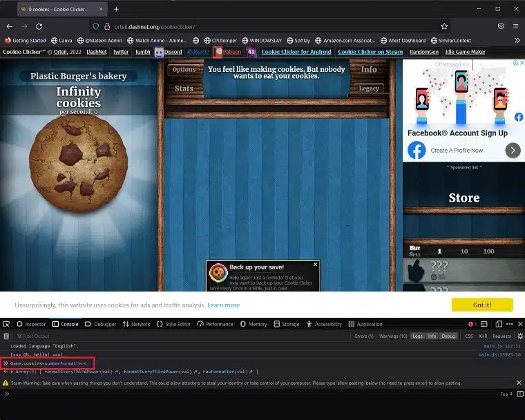This screenshot has width=525, height=420.
Task: Open the Info panel
Action: pyautogui.click(x=369, y=69)
